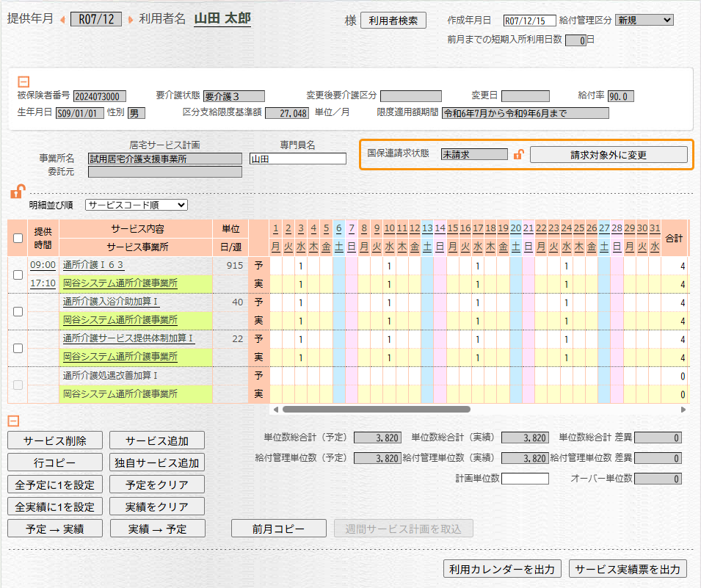This screenshot has width=701, height=588.
Task: Collapse the lower buttons section with minus icon
Action: tap(13, 421)
